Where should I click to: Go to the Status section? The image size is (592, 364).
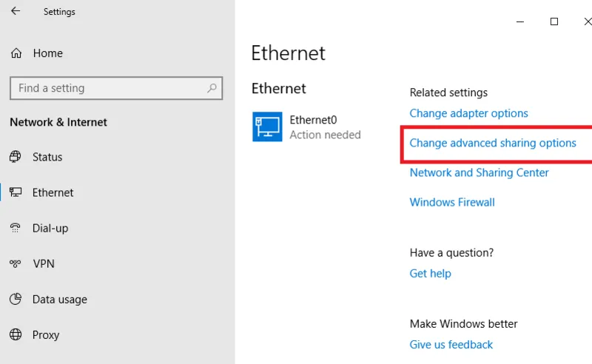coord(47,157)
